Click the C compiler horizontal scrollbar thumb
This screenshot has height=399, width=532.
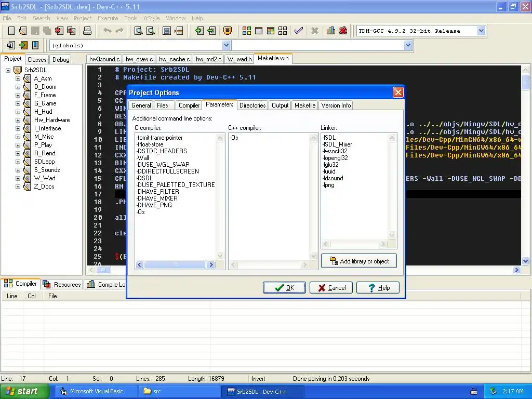[x=175, y=264]
